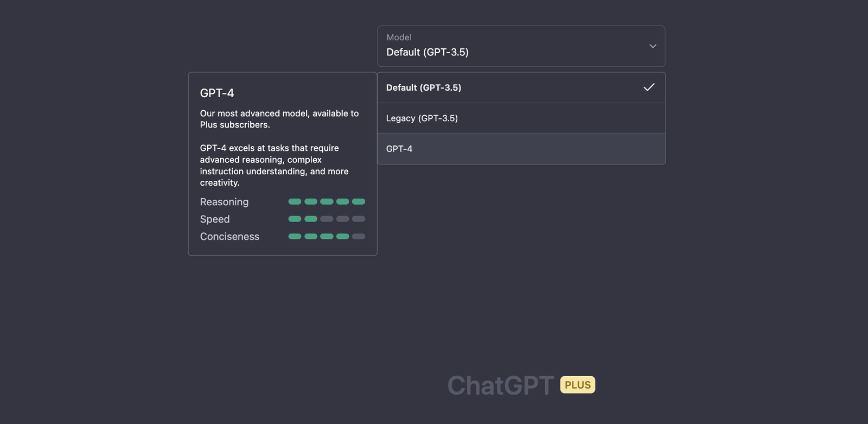Click the Reasoning rating bar
Viewport: 868px width, 424px height.
point(327,201)
